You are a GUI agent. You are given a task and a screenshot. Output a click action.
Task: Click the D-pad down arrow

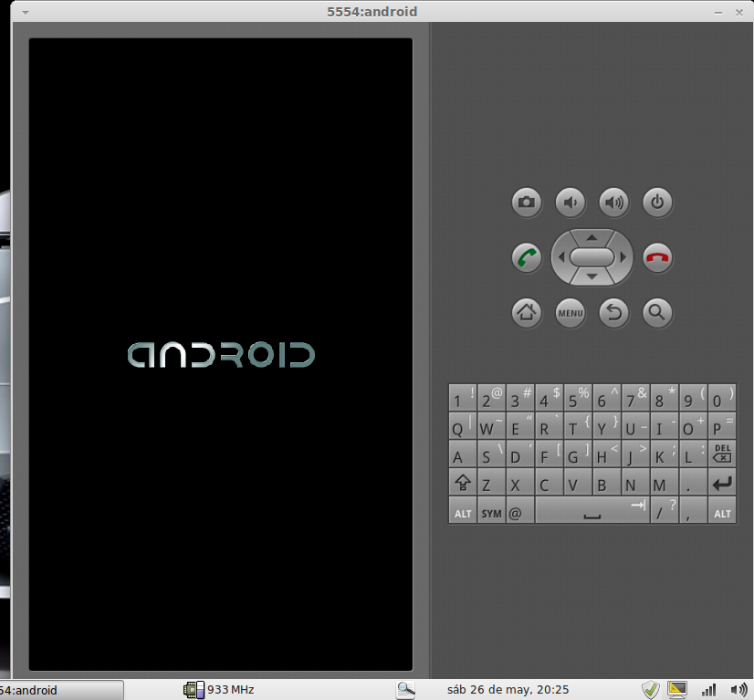tap(592, 277)
